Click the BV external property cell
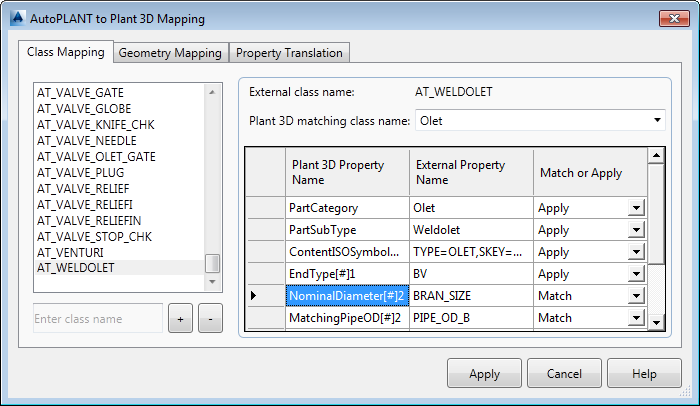The width and height of the screenshot is (700, 406). (471, 273)
